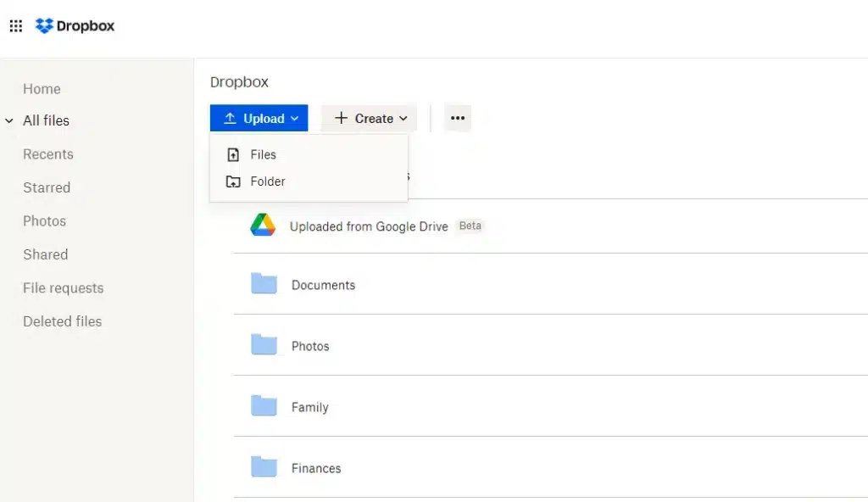Open the three-dot more options button

coord(458,118)
